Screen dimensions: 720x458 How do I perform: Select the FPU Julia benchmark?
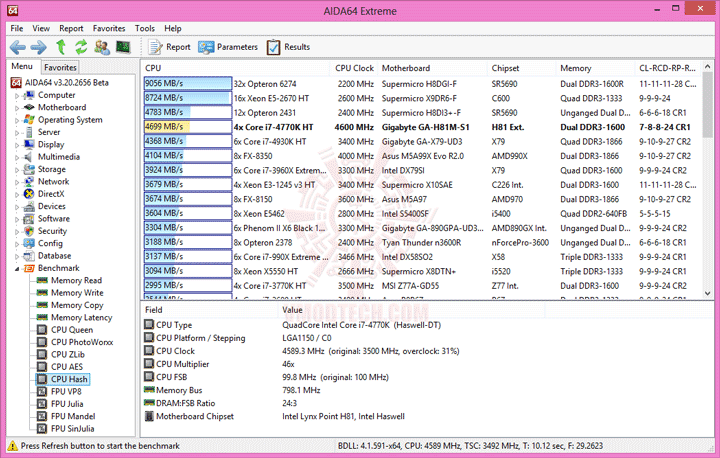(67, 404)
